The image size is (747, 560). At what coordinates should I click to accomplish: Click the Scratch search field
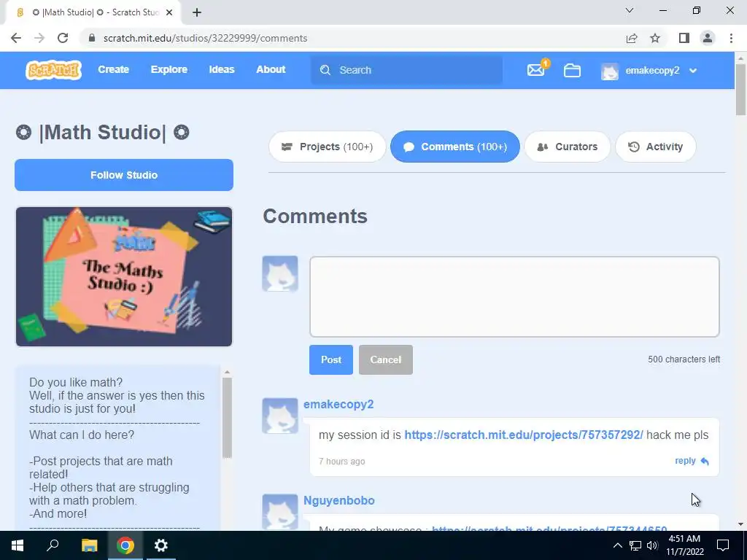click(x=407, y=70)
